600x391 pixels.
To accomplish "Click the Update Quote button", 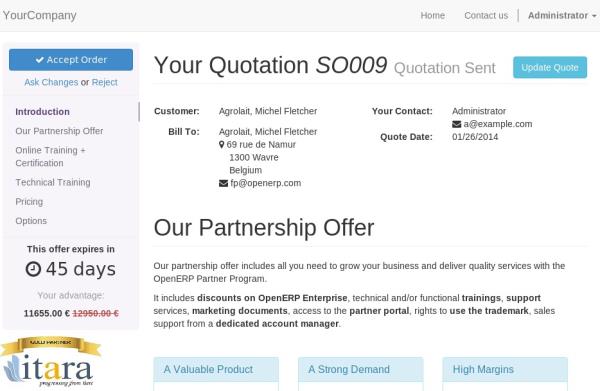I will [550, 67].
